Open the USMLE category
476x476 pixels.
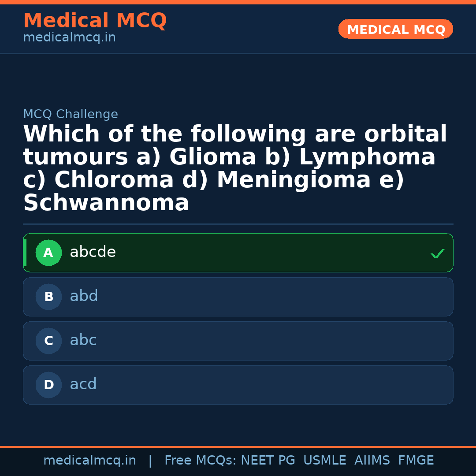tap(325, 460)
